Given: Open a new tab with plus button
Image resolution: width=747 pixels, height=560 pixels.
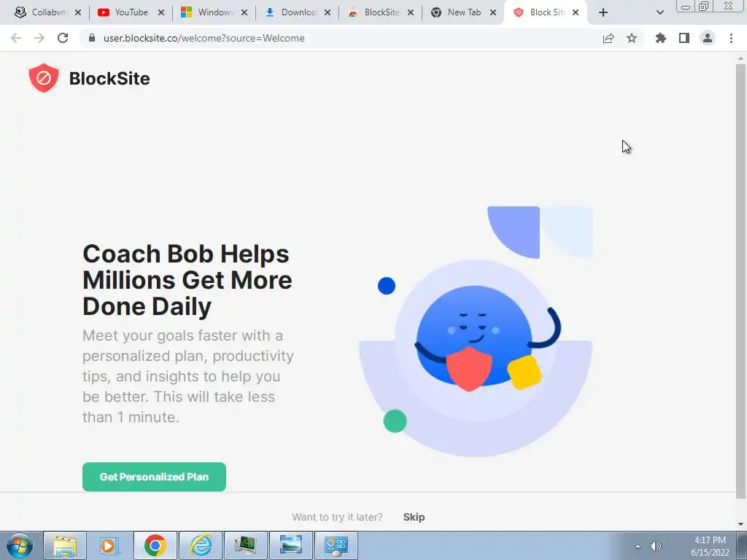Looking at the screenshot, I should [603, 12].
